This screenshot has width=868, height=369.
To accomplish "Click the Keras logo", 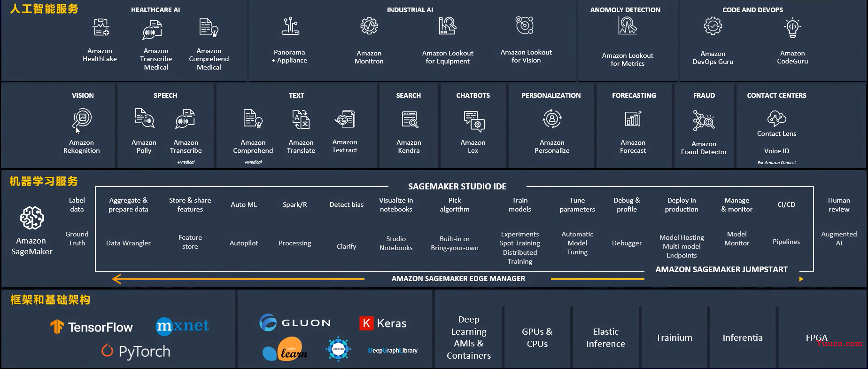I will (x=383, y=323).
